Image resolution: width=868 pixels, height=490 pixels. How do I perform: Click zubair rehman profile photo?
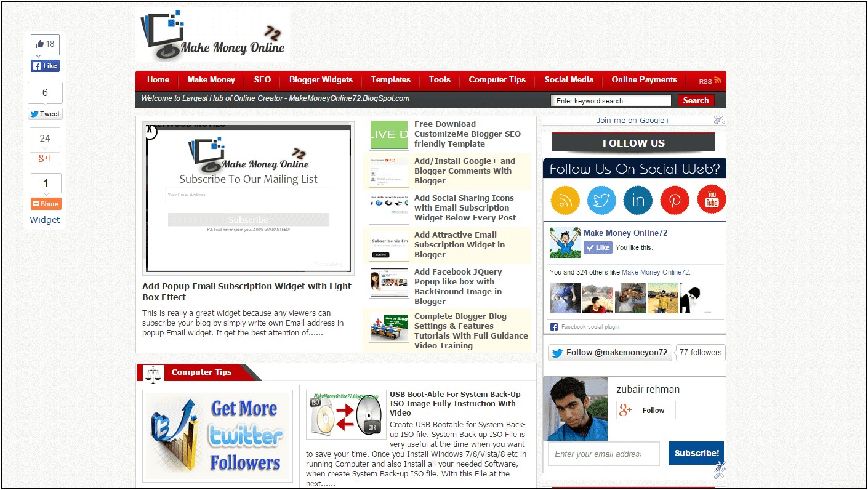point(575,409)
